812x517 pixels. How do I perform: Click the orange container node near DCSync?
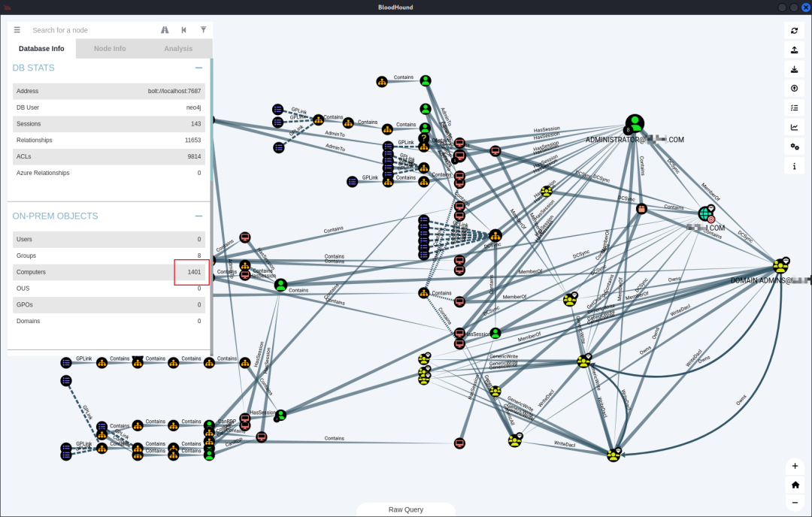point(641,209)
